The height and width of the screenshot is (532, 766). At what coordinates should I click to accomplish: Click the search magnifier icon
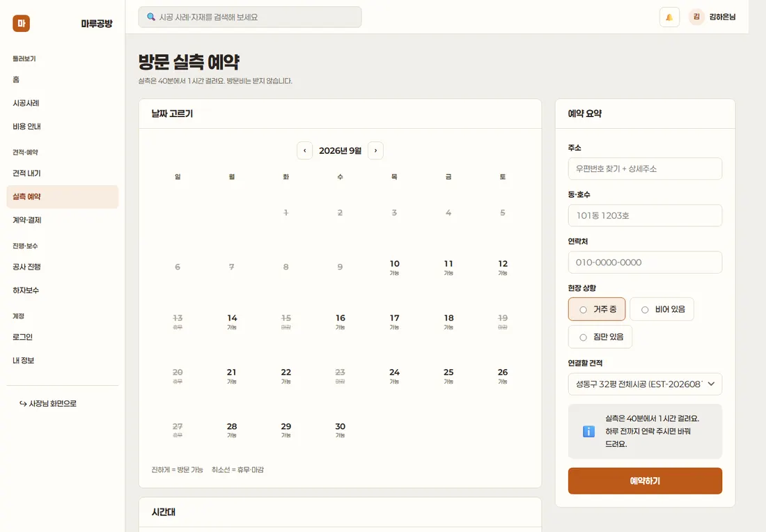coord(151,17)
